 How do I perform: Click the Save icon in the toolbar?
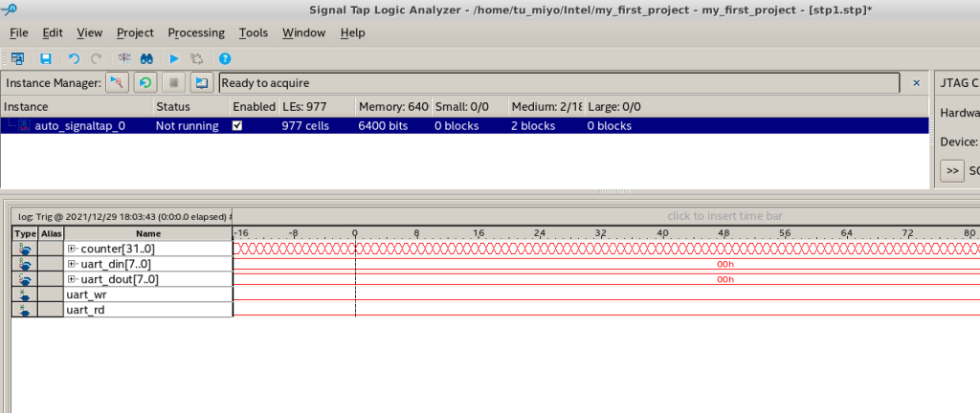click(46, 58)
